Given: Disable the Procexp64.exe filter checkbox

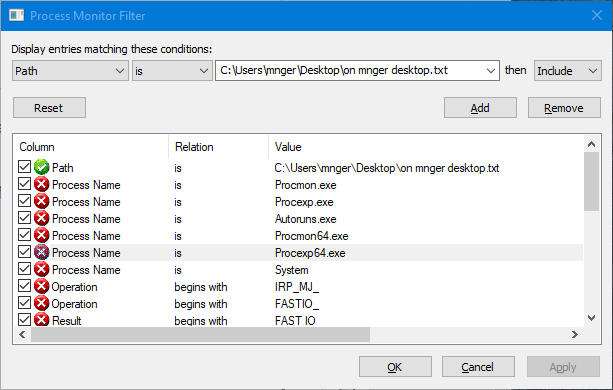Looking at the screenshot, I should 24,252.
